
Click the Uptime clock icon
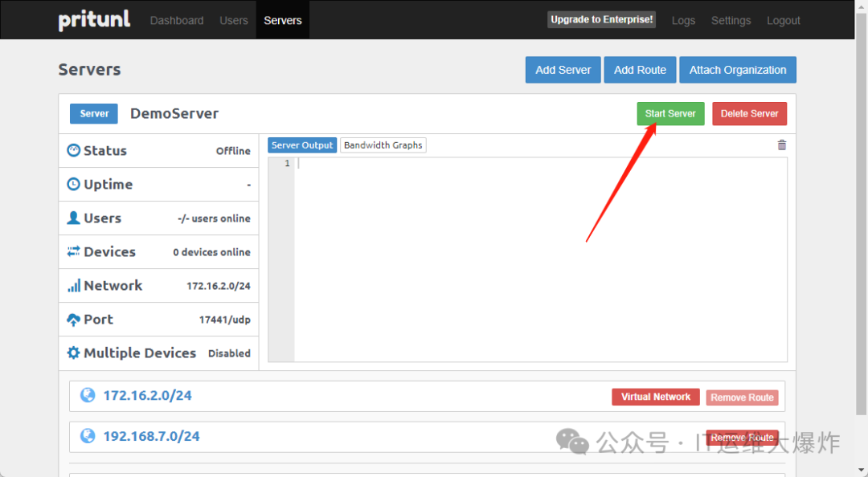click(73, 184)
